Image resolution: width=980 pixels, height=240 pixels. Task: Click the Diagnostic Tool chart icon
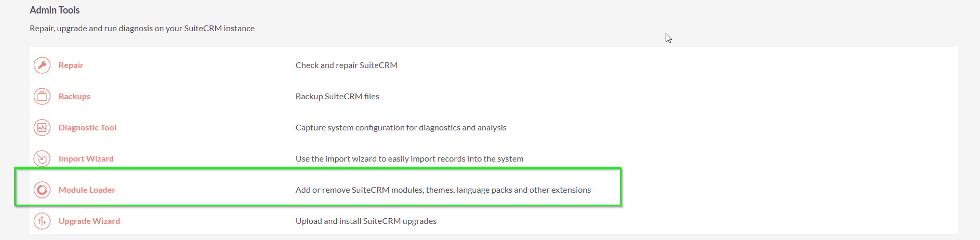(x=42, y=128)
